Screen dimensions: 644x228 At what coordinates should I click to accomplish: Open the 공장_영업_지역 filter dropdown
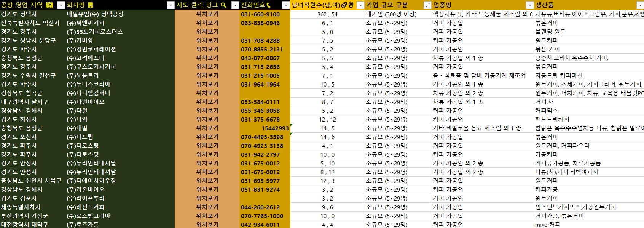point(61,5)
